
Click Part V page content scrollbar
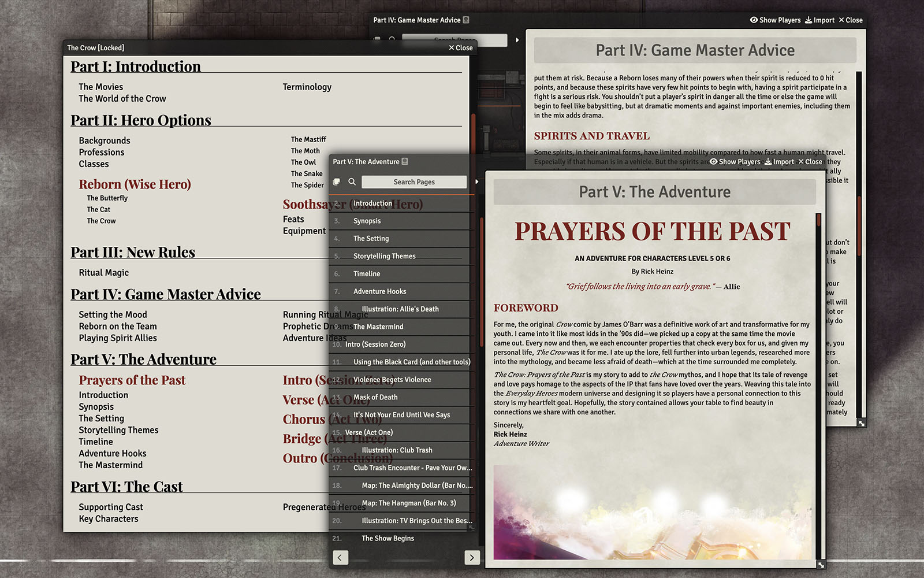coord(818,220)
